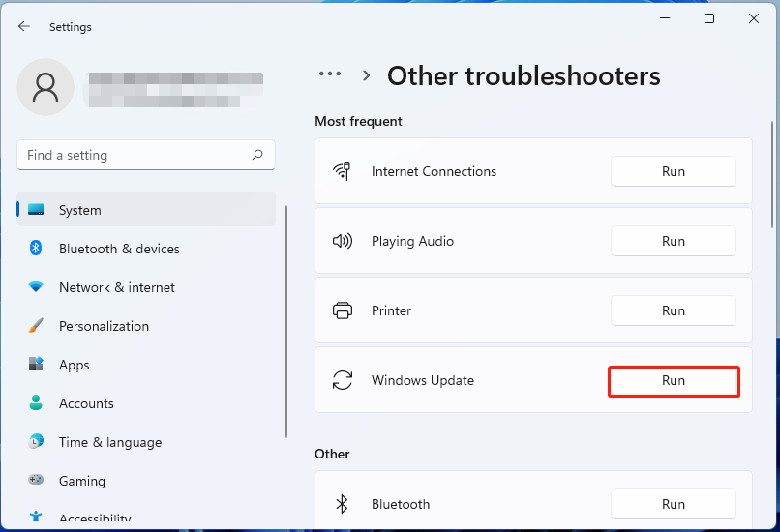Click the main content scrollbar

tap(772, 174)
